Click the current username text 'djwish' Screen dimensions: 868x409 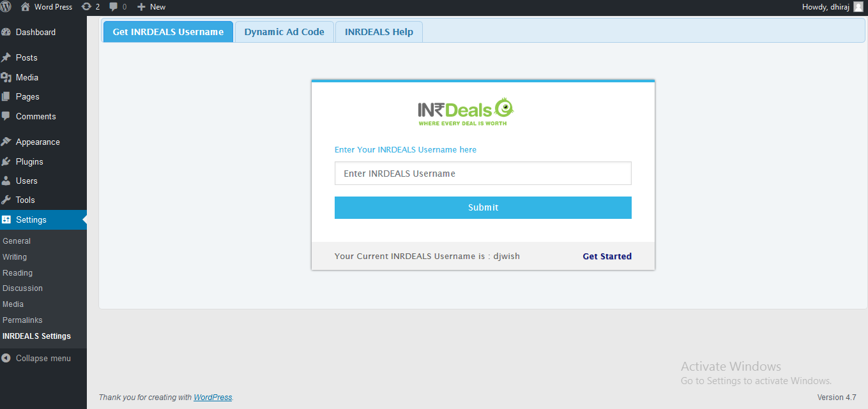506,257
